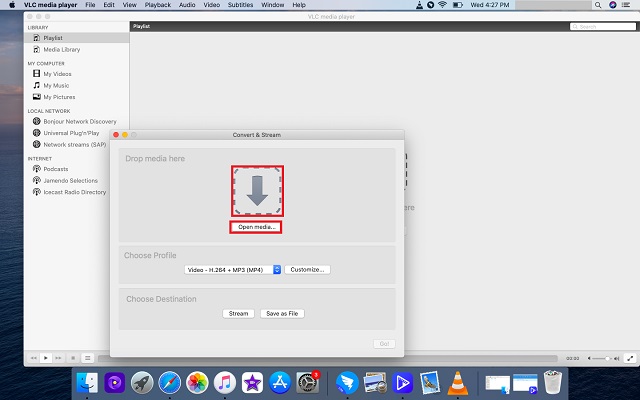Open Notification Center list icon

626,5
